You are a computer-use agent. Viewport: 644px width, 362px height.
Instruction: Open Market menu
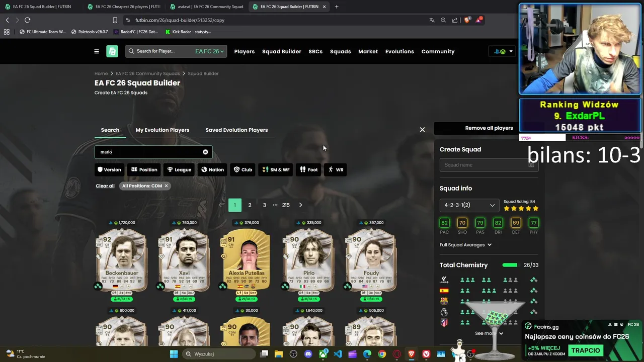368,51
